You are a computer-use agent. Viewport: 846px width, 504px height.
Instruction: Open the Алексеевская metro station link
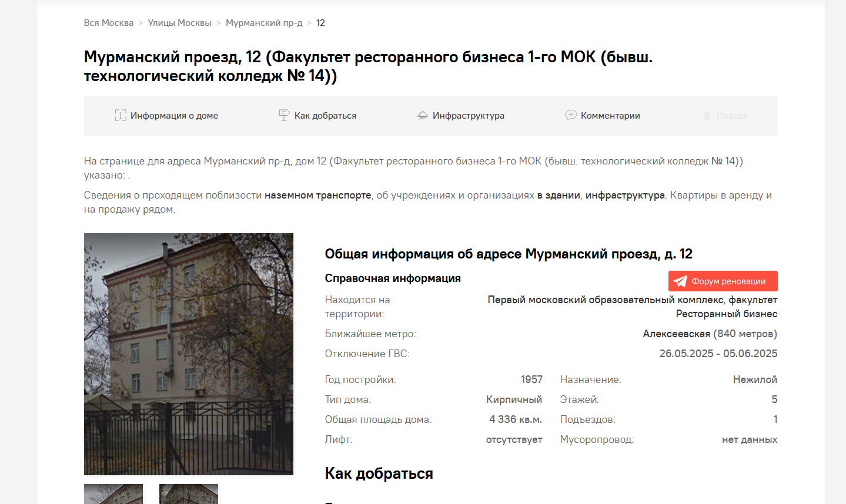[676, 334]
